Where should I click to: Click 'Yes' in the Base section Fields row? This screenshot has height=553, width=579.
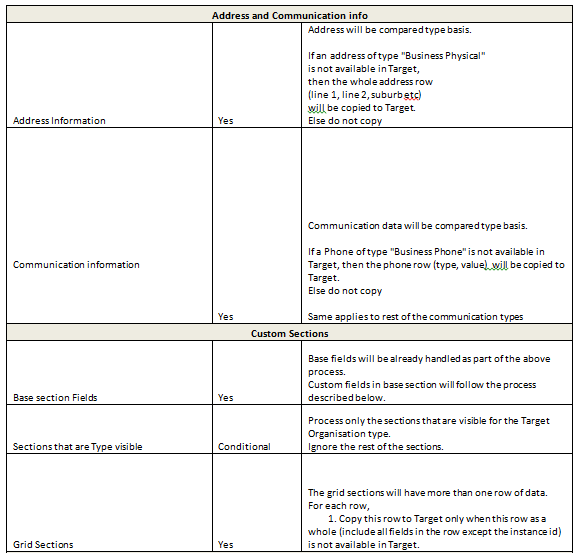225,398
